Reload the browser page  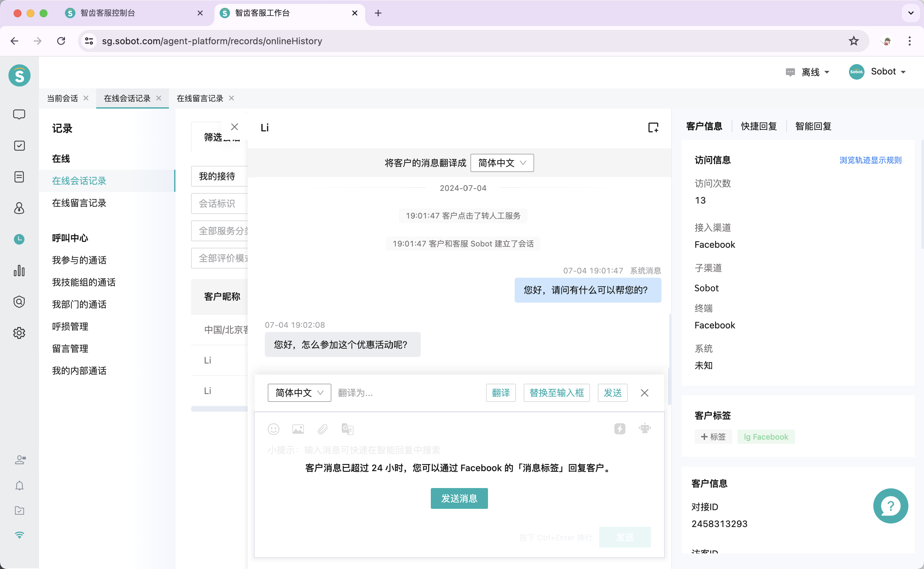(61, 41)
